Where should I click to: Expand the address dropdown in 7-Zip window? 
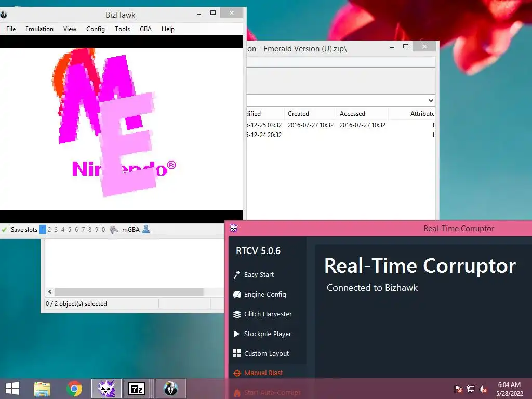point(431,100)
